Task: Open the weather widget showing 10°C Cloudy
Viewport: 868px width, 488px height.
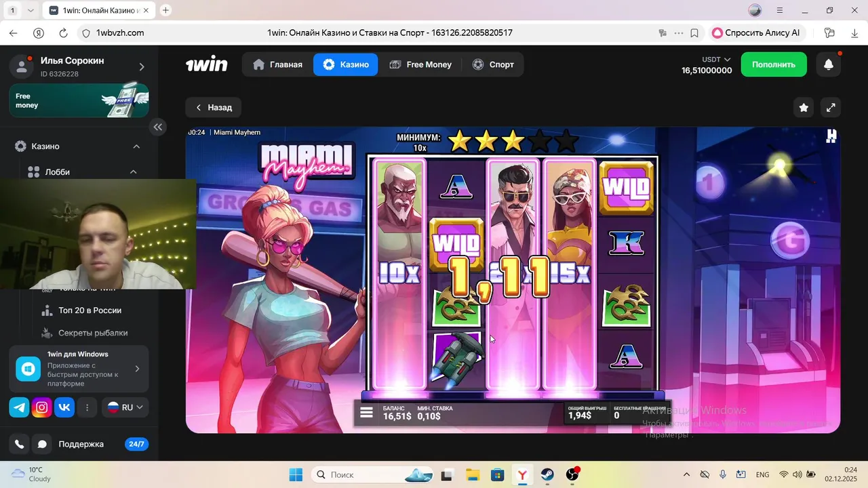Action: pos(32,474)
